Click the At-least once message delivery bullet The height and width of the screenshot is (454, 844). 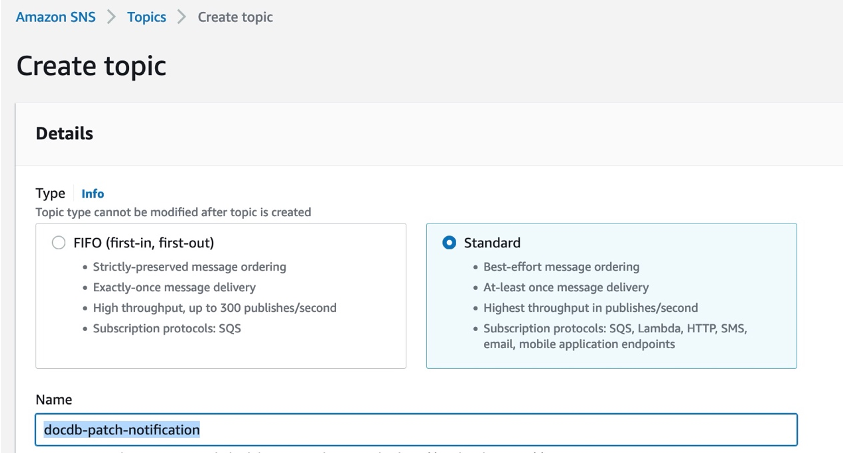click(x=564, y=287)
